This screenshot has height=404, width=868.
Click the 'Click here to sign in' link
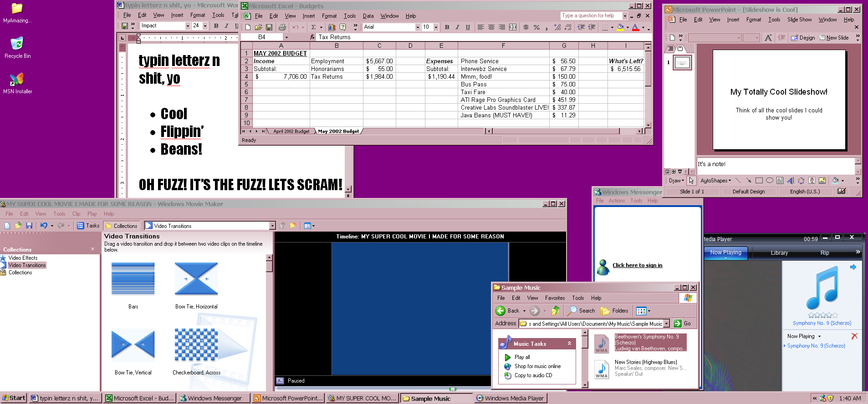coord(637,265)
